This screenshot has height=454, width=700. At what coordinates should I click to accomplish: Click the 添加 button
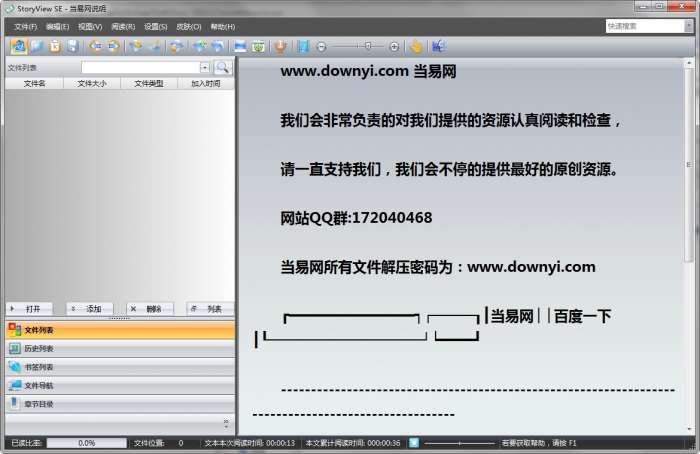point(90,308)
